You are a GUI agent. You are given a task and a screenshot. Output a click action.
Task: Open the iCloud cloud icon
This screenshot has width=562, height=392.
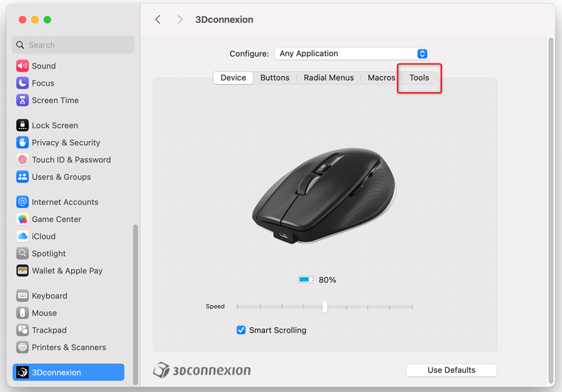click(x=22, y=237)
